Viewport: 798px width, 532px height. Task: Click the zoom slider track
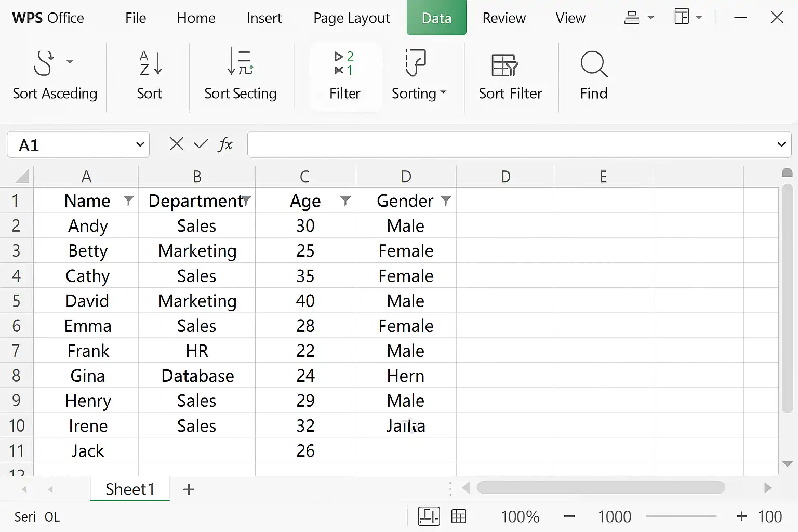[x=681, y=516]
